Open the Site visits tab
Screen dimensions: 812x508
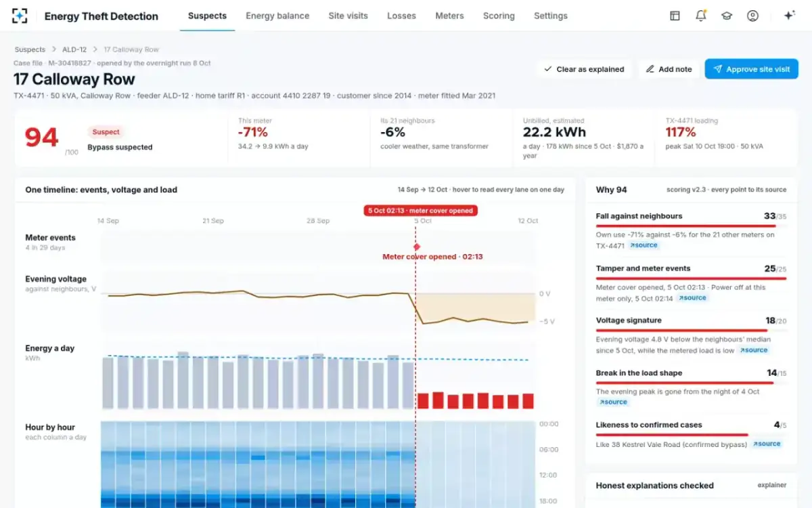[x=348, y=16]
